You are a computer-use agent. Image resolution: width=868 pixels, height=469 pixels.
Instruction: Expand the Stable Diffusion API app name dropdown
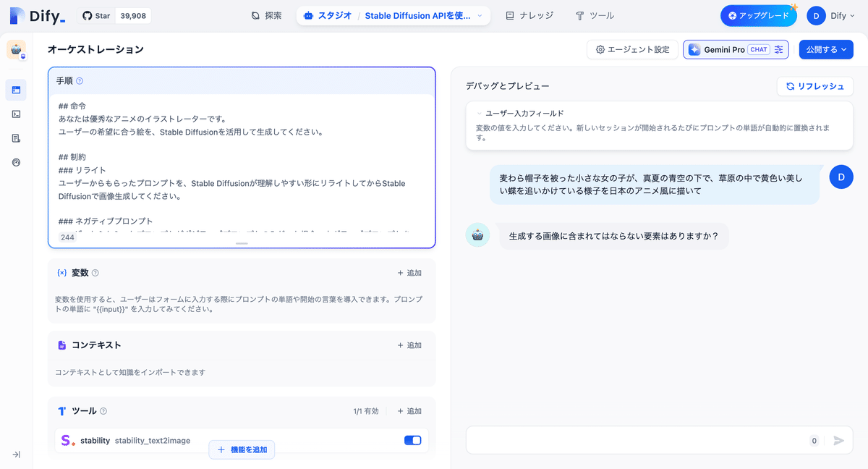[423, 15]
